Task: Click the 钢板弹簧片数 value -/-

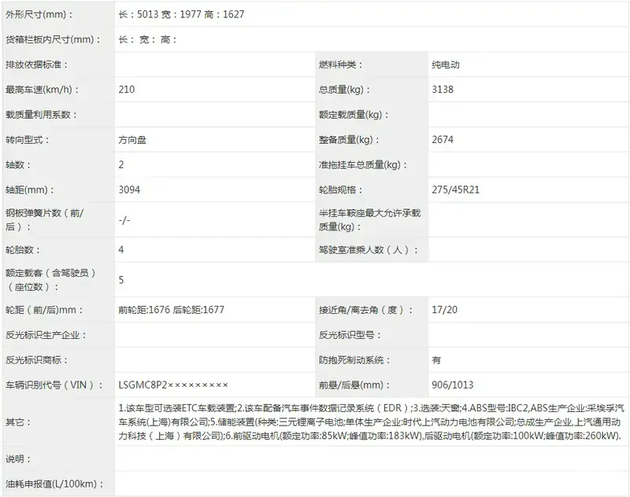Action: pyautogui.click(x=124, y=219)
